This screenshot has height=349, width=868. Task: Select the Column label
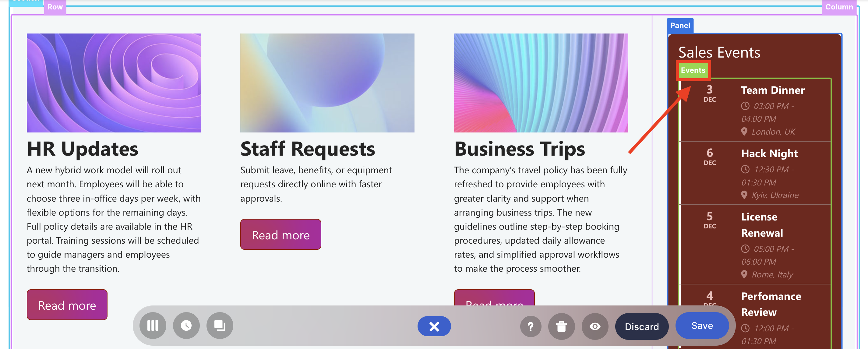(x=839, y=6)
